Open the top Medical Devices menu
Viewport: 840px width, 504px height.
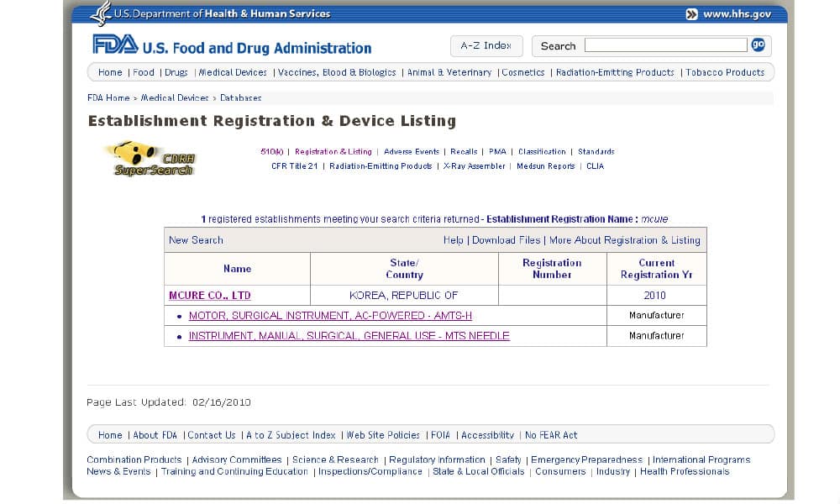pyautogui.click(x=233, y=72)
